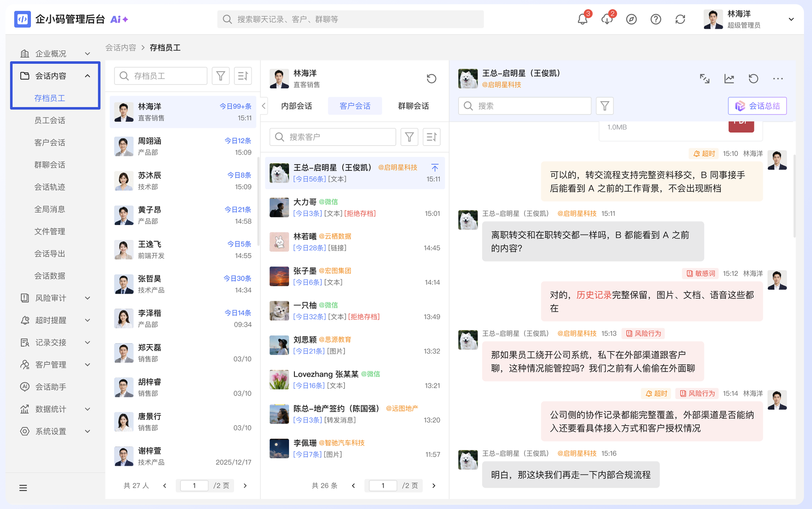Click the sort icon beside 存档员工 search

pyautogui.click(x=243, y=76)
